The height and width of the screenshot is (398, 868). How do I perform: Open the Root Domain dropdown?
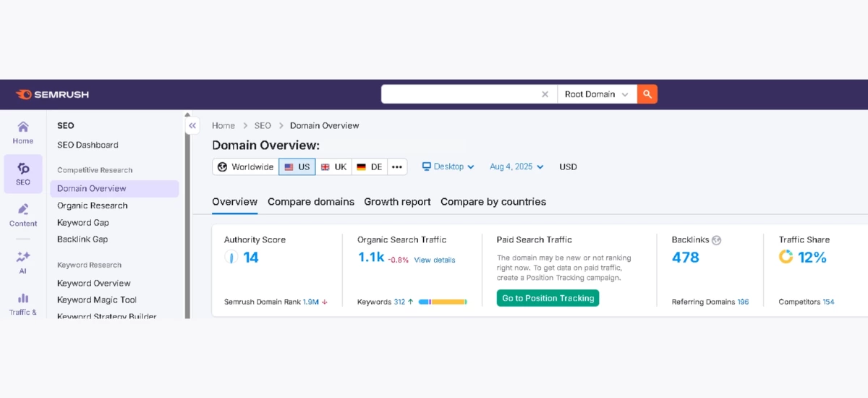point(597,94)
